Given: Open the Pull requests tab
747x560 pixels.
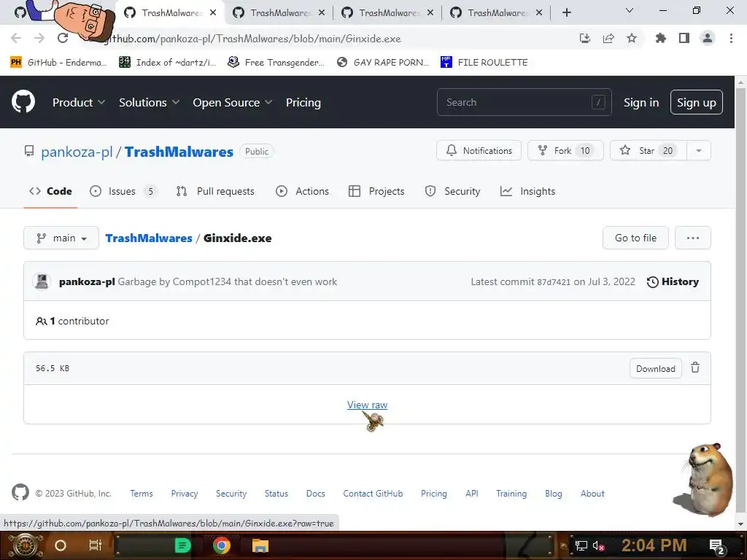Looking at the screenshot, I should pyautogui.click(x=215, y=191).
